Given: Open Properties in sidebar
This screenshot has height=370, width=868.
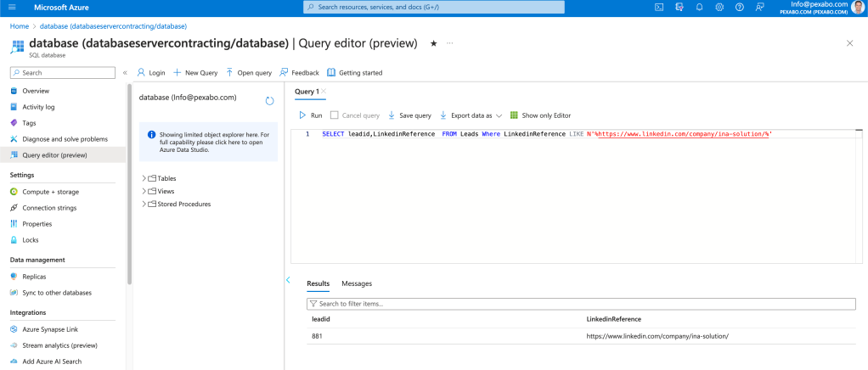Looking at the screenshot, I should click(37, 223).
